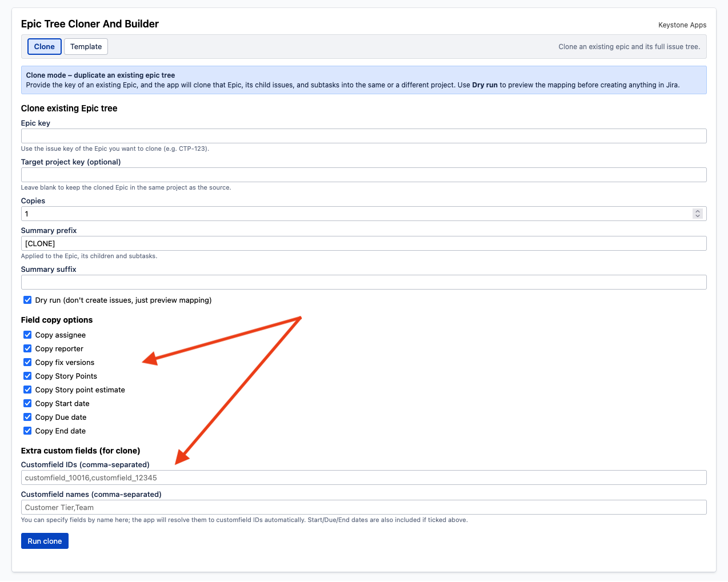Click the Target project key field

[363, 174]
